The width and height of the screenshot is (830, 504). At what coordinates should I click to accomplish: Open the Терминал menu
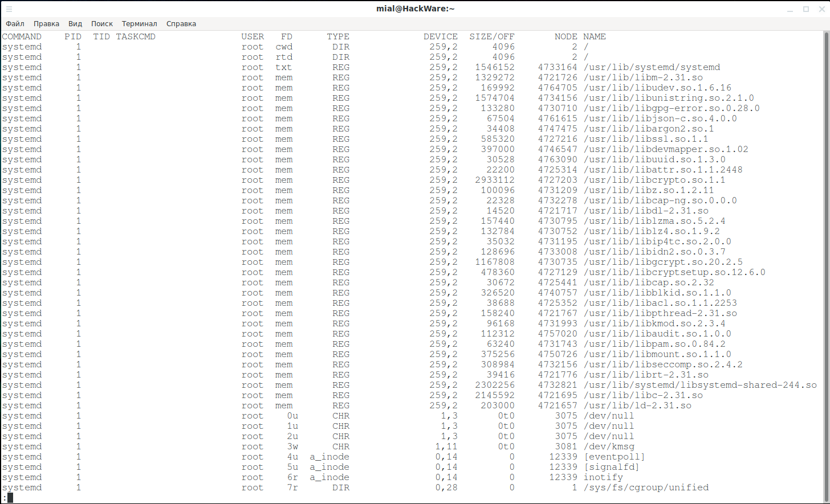coord(139,24)
